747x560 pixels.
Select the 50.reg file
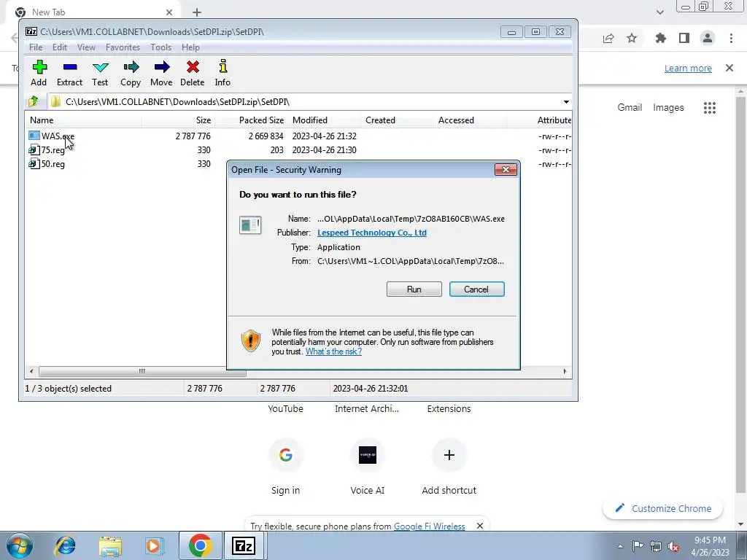[47, 164]
